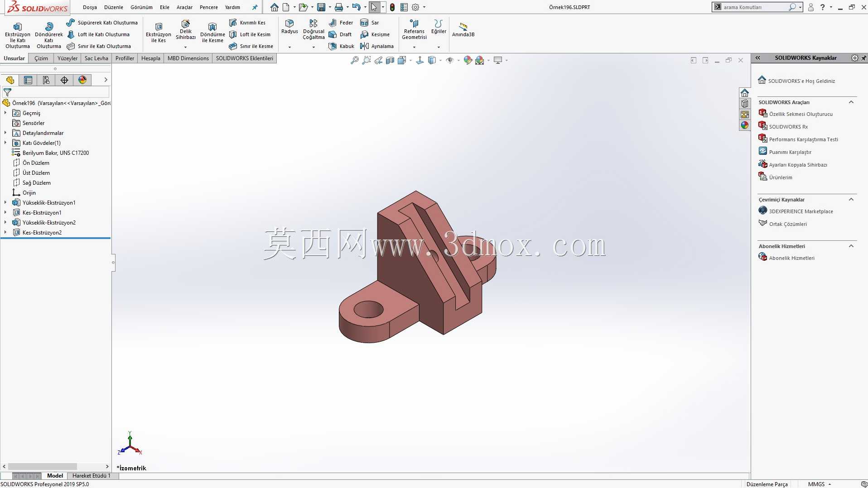
Task: Select the Doğrusal Çoğaltma pattern tool
Action: pos(313,30)
